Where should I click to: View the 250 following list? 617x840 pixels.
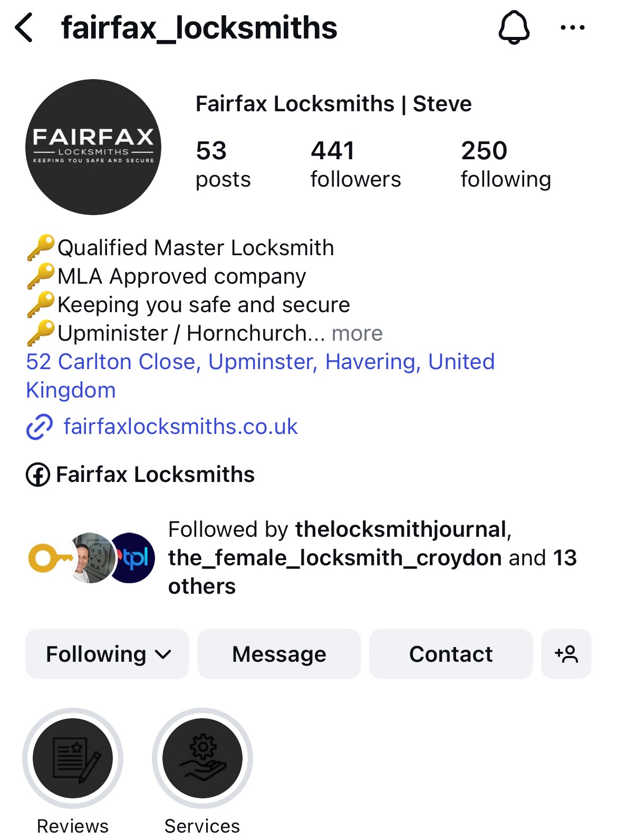pyautogui.click(x=506, y=164)
